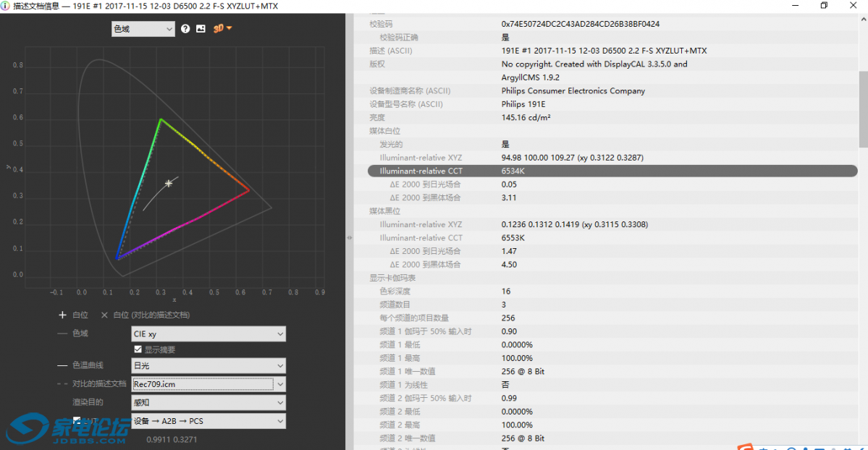The image size is (868, 450).
Task: Click the vertical scrollbar thumb
Action: point(862,109)
